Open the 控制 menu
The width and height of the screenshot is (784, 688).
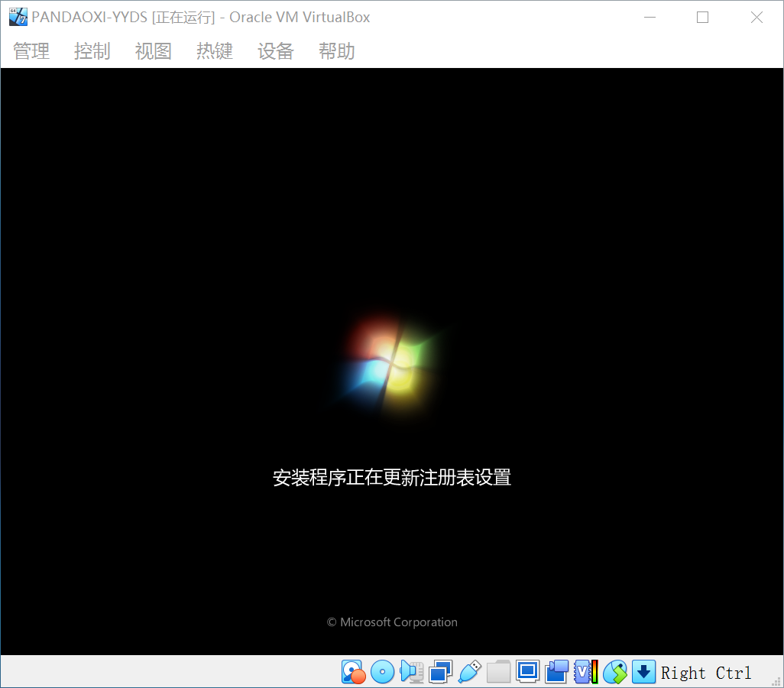pos(92,51)
